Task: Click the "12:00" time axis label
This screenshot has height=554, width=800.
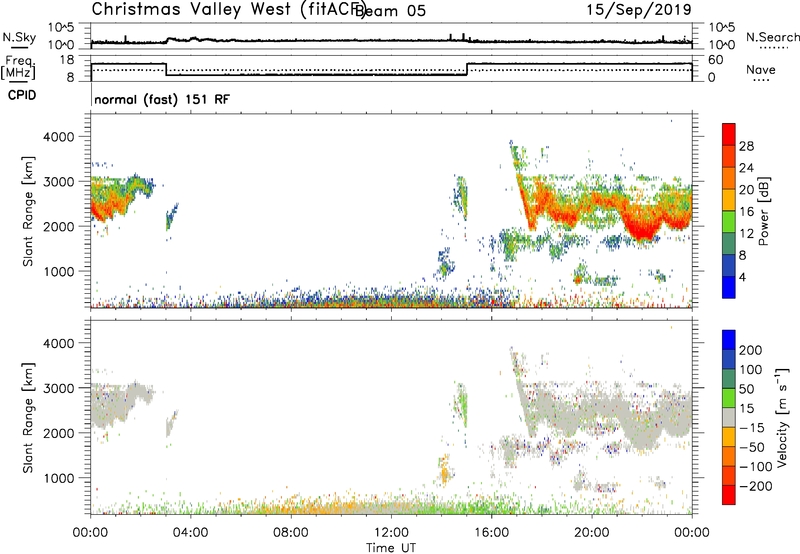Action: [x=391, y=533]
